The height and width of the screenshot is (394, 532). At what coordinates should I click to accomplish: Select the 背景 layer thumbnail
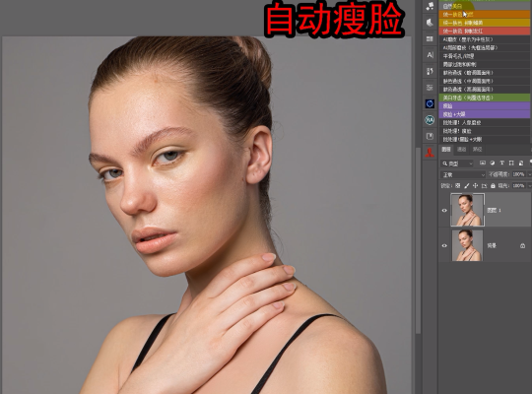[x=467, y=245]
